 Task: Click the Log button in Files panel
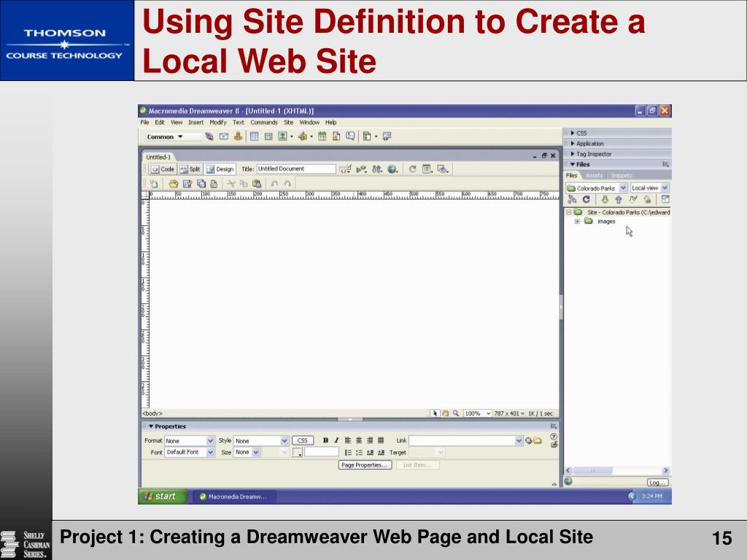(657, 483)
